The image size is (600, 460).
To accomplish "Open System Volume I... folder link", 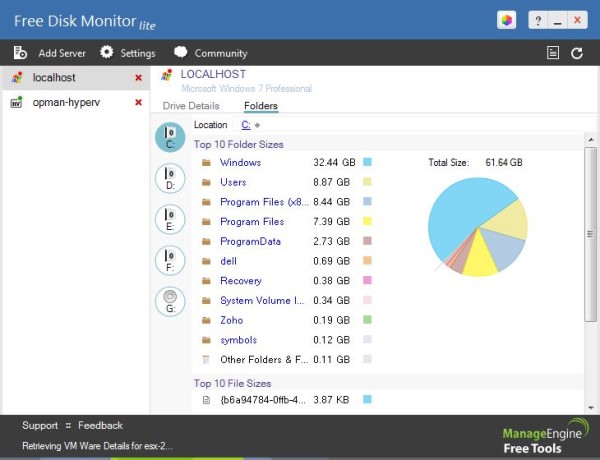I will [x=262, y=300].
